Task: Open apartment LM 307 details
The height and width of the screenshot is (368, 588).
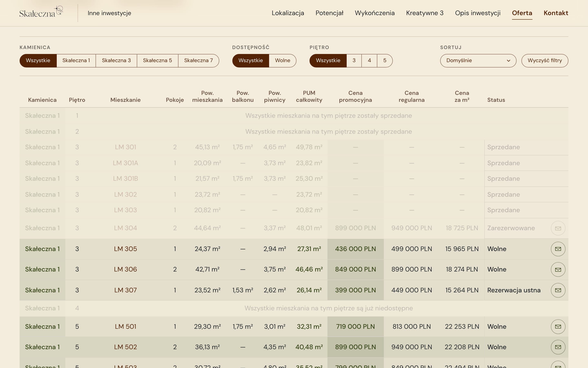Action: (125, 290)
